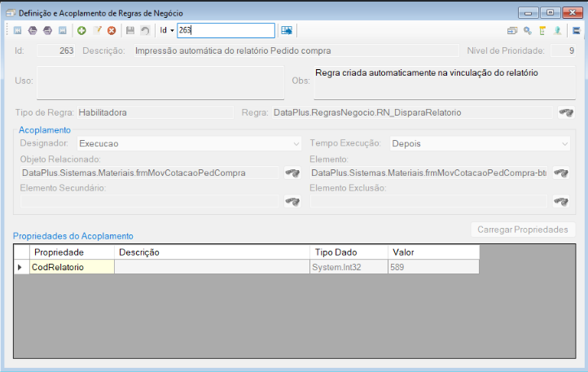Save record with floppy disk icon

tap(130, 30)
